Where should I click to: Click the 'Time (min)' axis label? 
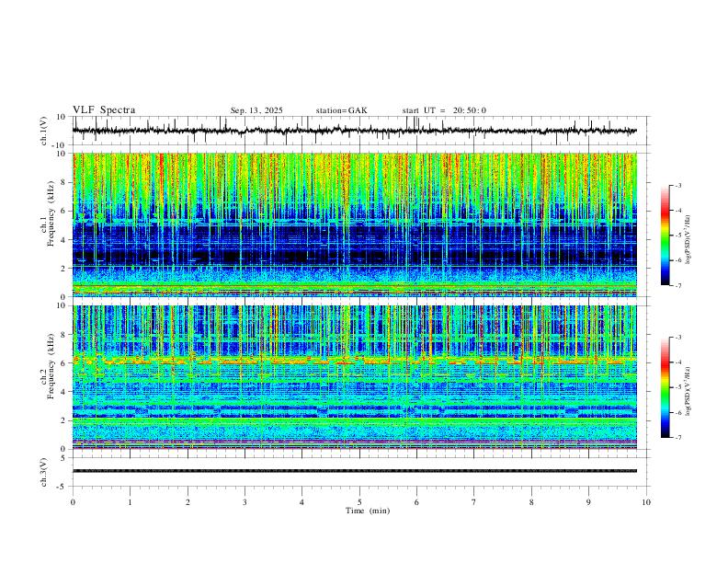pyautogui.click(x=368, y=511)
